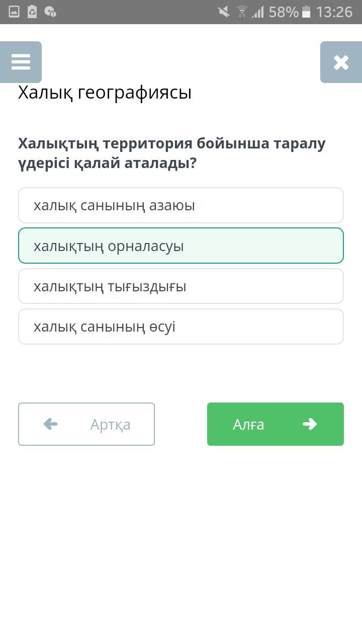Go forward with the Алға button
Viewport: 362px width, 644px height.
click(275, 424)
